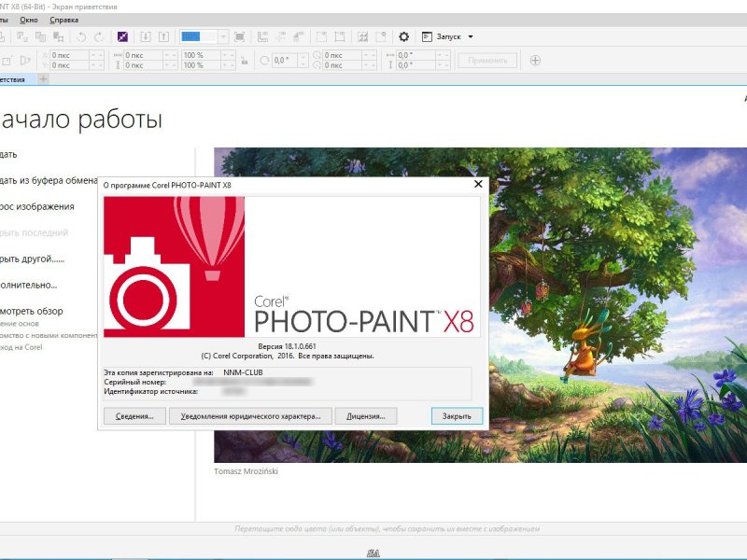
Task: Click Закрыть to dismiss the About dialog
Action: [457, 416]
